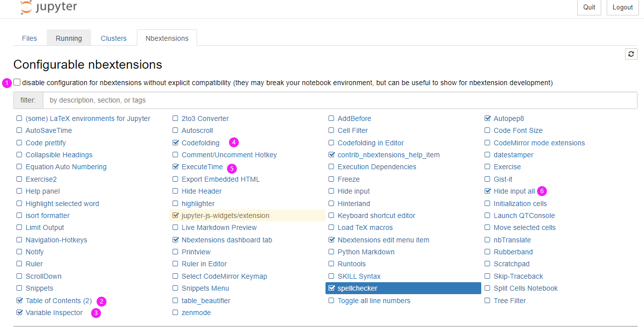This screenshot has height=327, width=644.
Task: Open the Scratchpad extension link
Action: [x=511, y=264]
